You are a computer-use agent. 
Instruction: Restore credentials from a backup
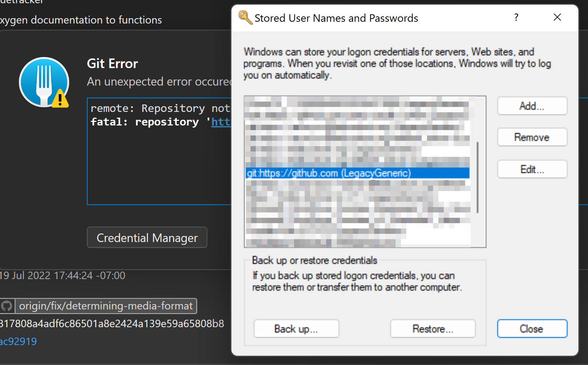[433, 328]
